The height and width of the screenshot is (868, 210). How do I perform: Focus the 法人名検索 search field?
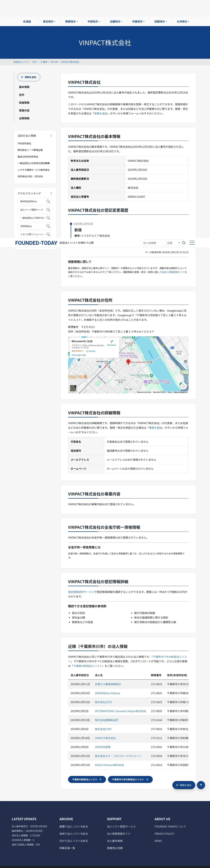pos(153,243)
